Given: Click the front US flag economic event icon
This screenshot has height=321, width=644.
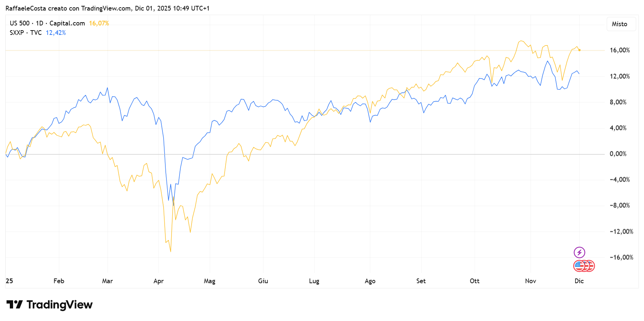Looking at the screenshot, I should coord(579,266).
